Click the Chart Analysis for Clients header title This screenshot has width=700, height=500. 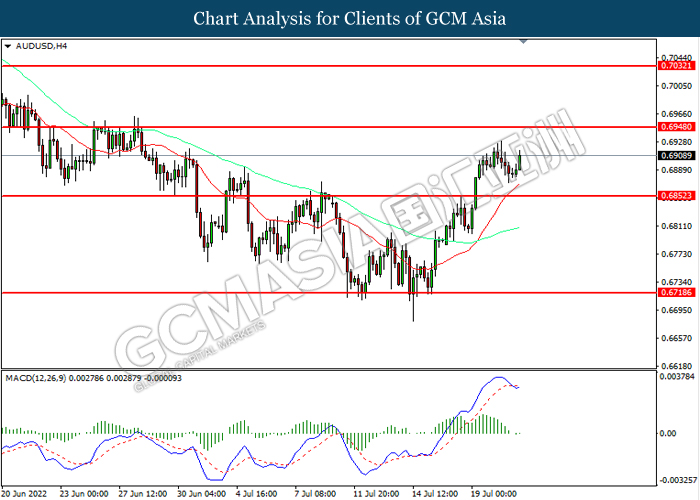[x=350, y=18]
